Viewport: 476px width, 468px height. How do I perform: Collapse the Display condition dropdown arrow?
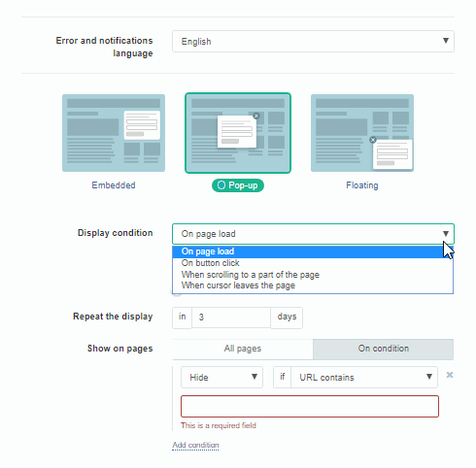click(446, 234)
